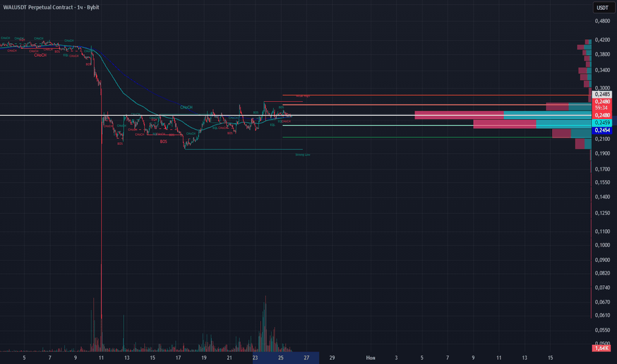The image size is (617, 364).
Task: Click the 0,3400 price axis value
Action: point(602,70)
